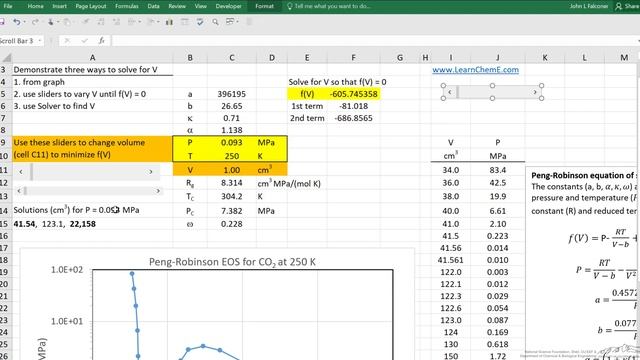Select the Tc value cell 304.2
The image size is (640, 360).
click(231, 196)
